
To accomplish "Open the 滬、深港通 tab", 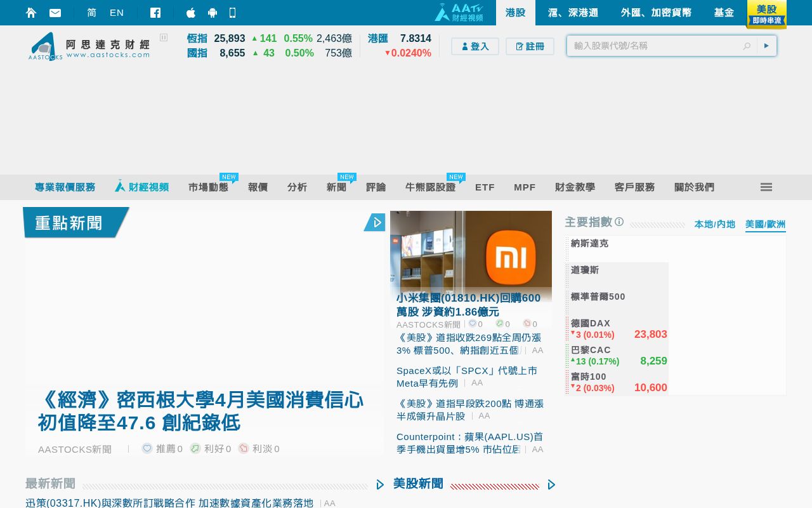I will pos(573,12).
